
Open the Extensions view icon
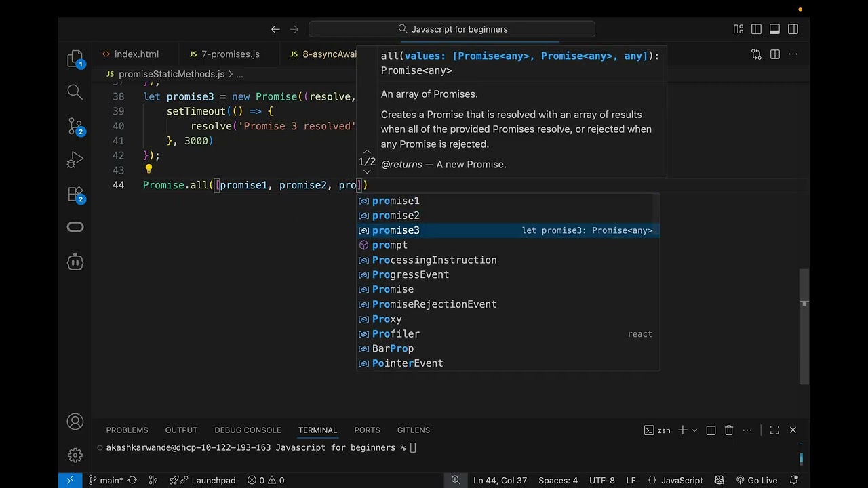(75, 195)
